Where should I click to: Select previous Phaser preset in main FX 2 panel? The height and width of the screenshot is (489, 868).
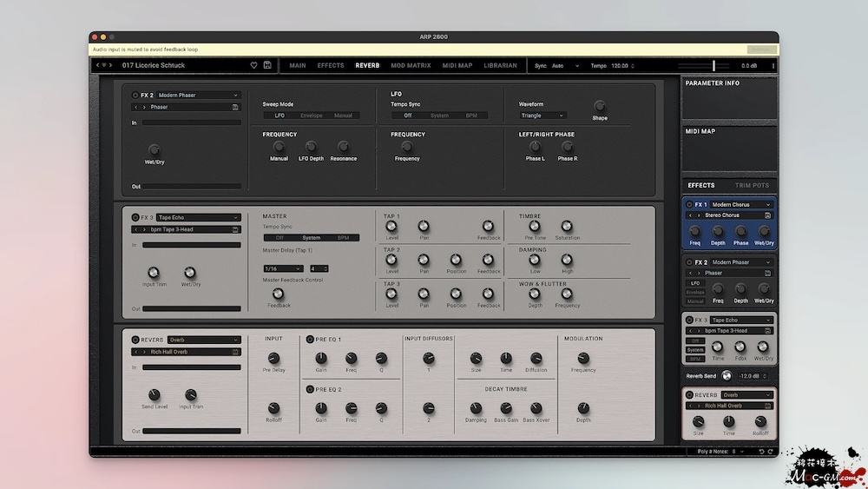point(136,107)
